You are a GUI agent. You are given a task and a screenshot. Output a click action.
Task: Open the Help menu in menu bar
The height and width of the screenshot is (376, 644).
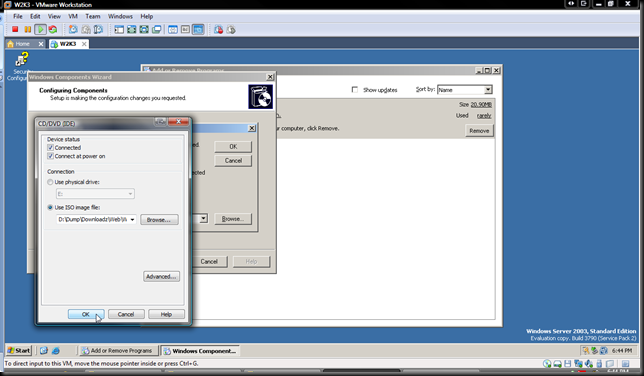(x=147, y=16)
